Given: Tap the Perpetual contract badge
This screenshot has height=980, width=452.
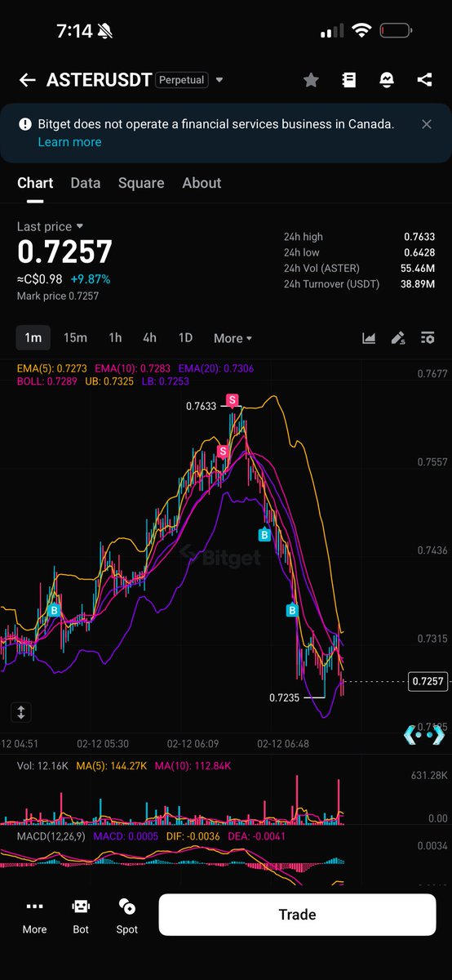Looking at the screenshot, I should (181, 80).
